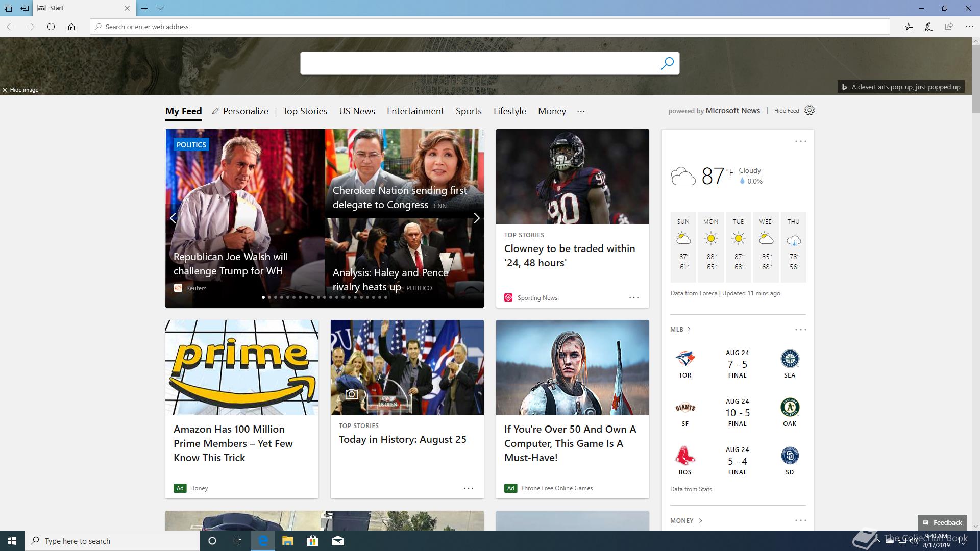Click the Tabs you've set aside icon
The image size is (980, 551).
pyautogui.click(x=8, y=8)
